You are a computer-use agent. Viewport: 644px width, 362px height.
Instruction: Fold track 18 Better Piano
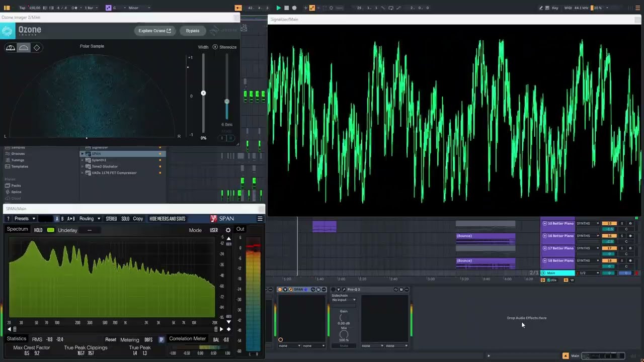coord(545,260)
